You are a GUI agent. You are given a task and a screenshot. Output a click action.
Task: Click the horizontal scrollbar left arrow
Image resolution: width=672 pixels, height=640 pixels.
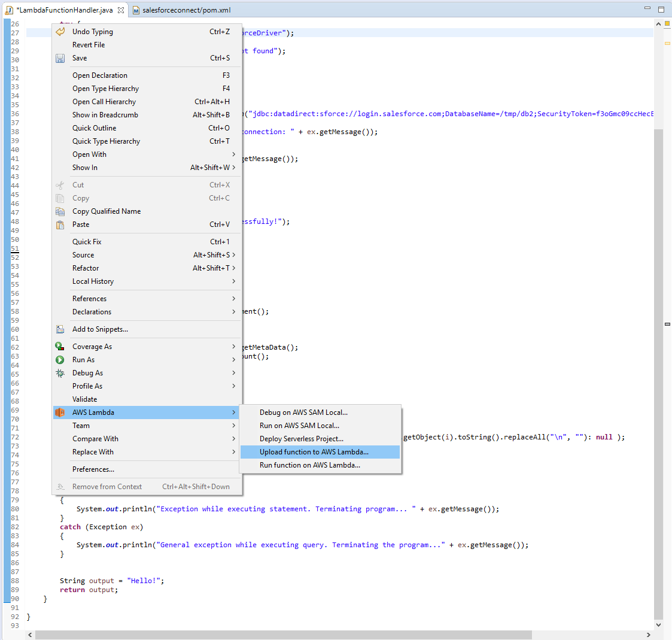tap(30, 635)
